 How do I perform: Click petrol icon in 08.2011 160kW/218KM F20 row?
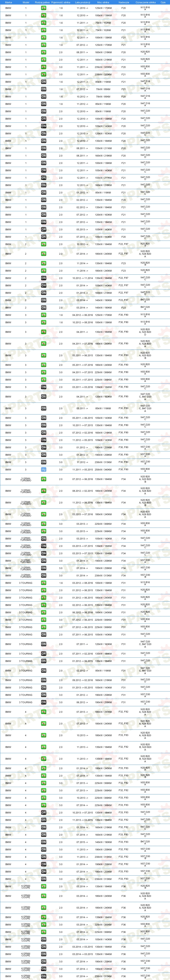tap(43, 53)
